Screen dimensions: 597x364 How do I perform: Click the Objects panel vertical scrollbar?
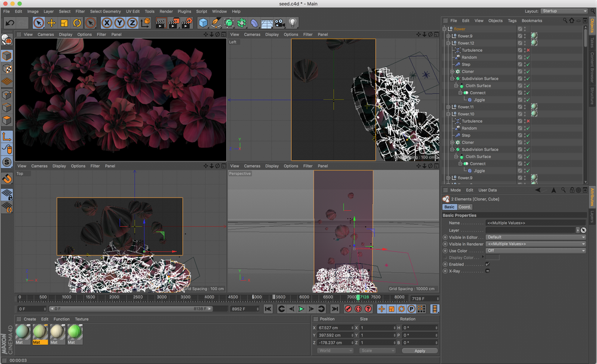(x=586, y=38)
